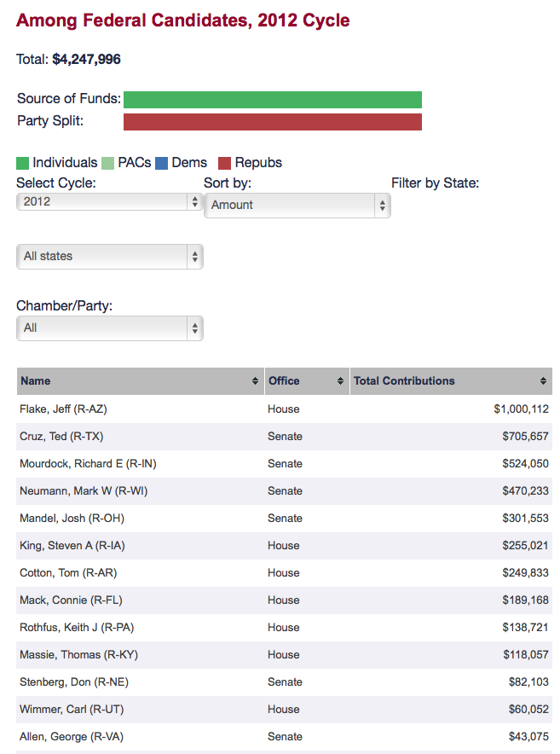Select the Mandel, Josh (R-OH) row
The height and width of the screenshot is (754, 560).
pyautogui.click(x=284, y=519)
